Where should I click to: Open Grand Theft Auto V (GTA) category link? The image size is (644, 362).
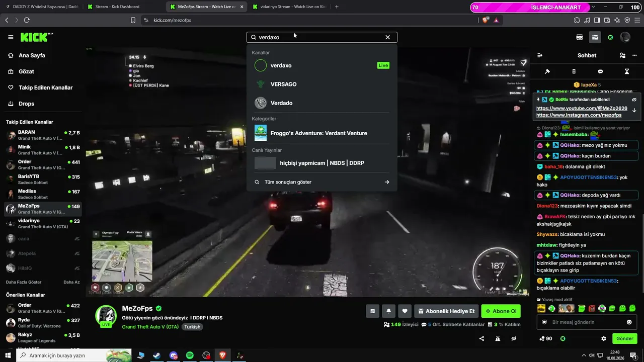[150, 326]
